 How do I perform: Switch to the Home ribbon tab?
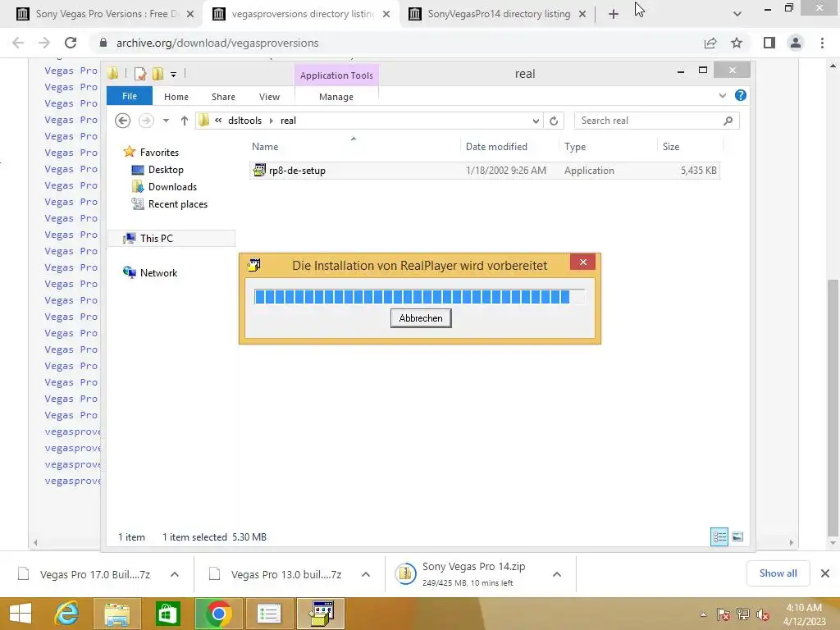[x=176, y=97]
